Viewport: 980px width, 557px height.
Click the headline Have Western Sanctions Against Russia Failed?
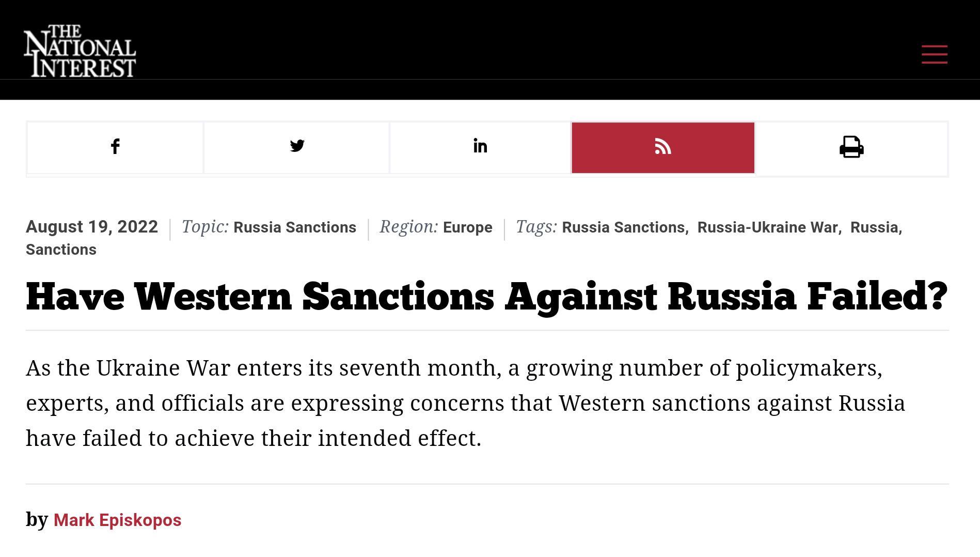pos(487,297)
